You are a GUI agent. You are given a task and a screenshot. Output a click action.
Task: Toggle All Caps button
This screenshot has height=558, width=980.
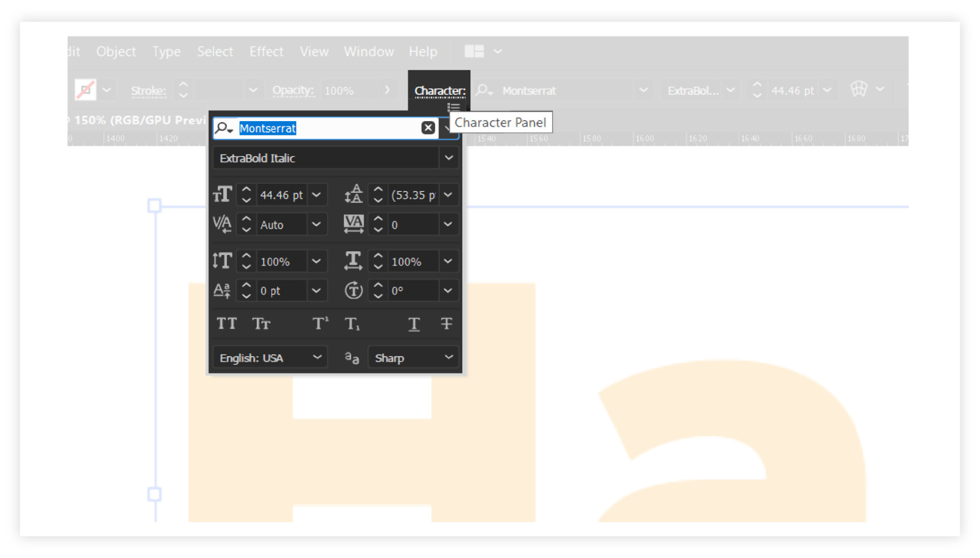[226, 324]
